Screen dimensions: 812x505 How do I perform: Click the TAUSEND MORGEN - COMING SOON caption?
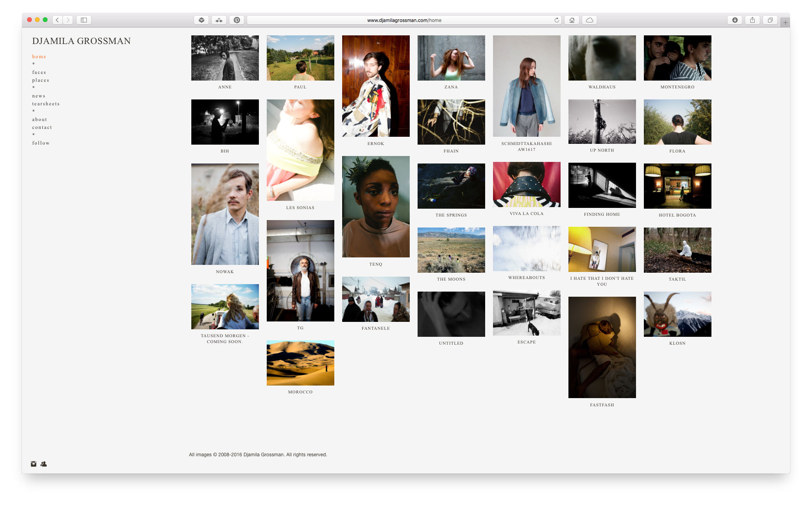tap(225, 339)
